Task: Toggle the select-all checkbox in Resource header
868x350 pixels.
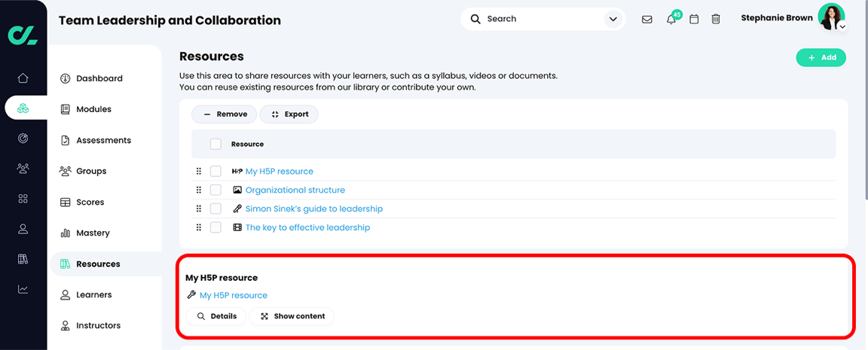Action: [x=215, y=144]
